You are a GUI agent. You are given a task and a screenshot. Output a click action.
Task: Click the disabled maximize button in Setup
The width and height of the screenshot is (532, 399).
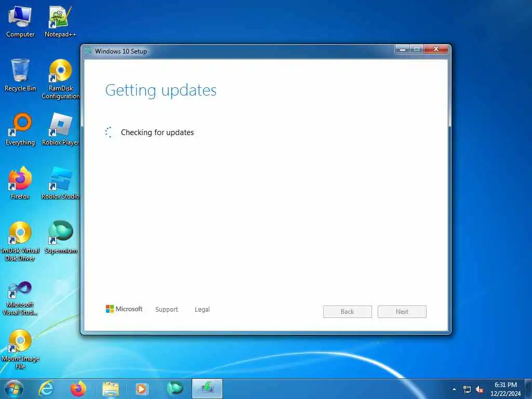pos(417,49)
